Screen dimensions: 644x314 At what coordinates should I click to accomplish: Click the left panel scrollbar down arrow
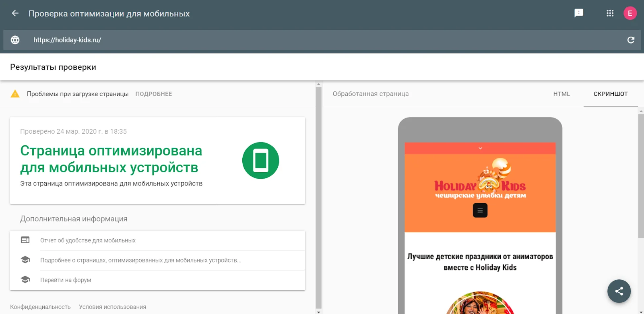tap(319, 312)
